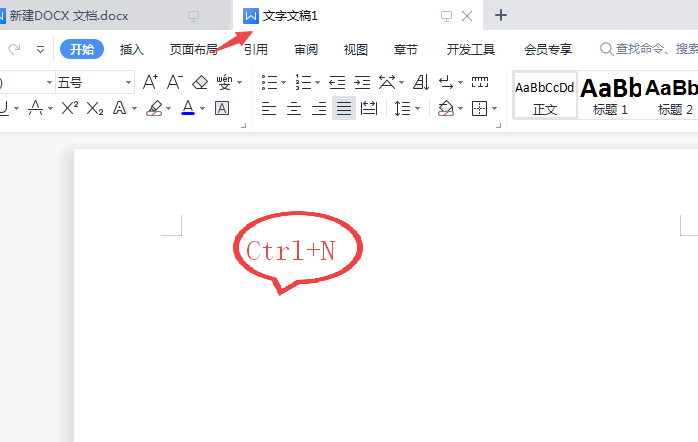Open the phonetic guide (wén) tool

click(224, 82)
